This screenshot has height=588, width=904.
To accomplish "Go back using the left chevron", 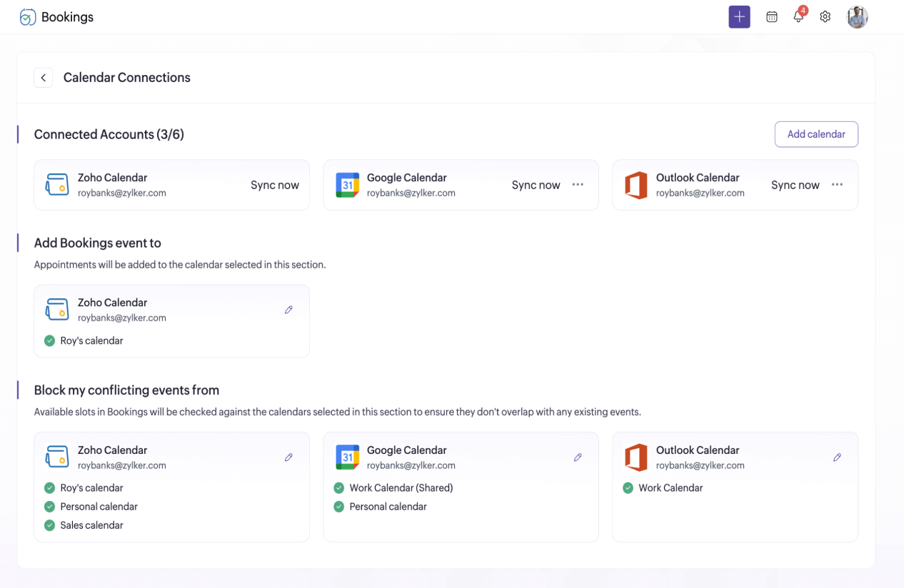I will click(44, 78).
